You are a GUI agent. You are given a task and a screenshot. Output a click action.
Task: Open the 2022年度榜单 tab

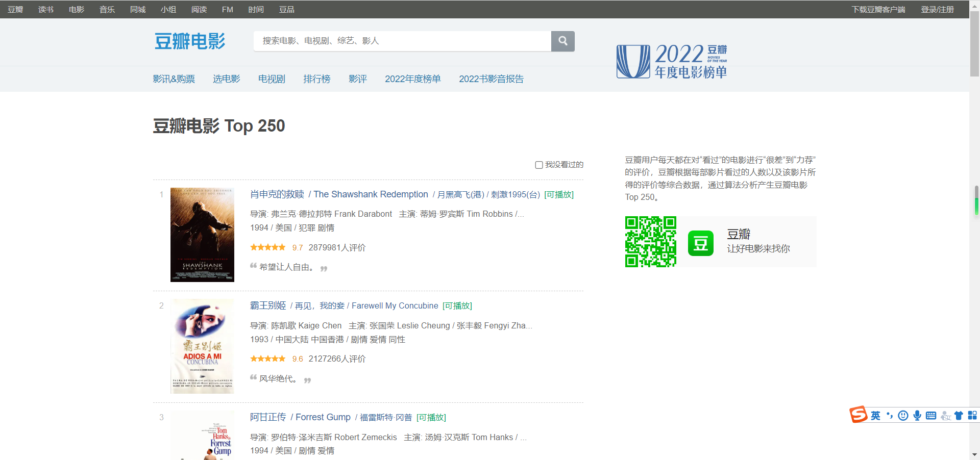[x=413, y=79]
